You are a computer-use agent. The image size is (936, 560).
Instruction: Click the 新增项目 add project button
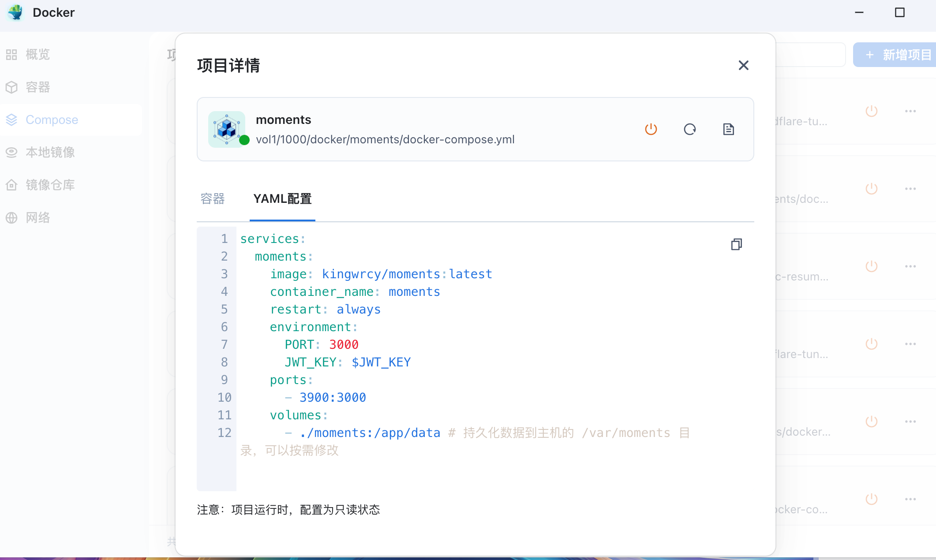898,55
